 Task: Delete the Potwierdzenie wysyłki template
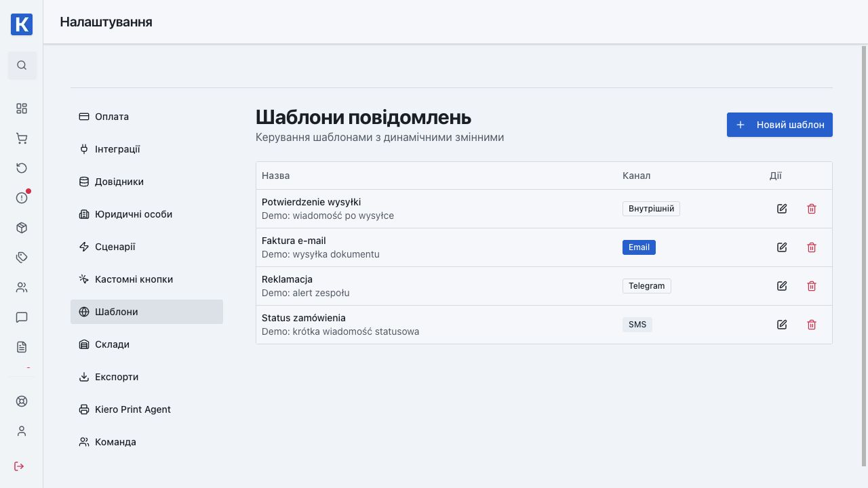click(812, 209)
